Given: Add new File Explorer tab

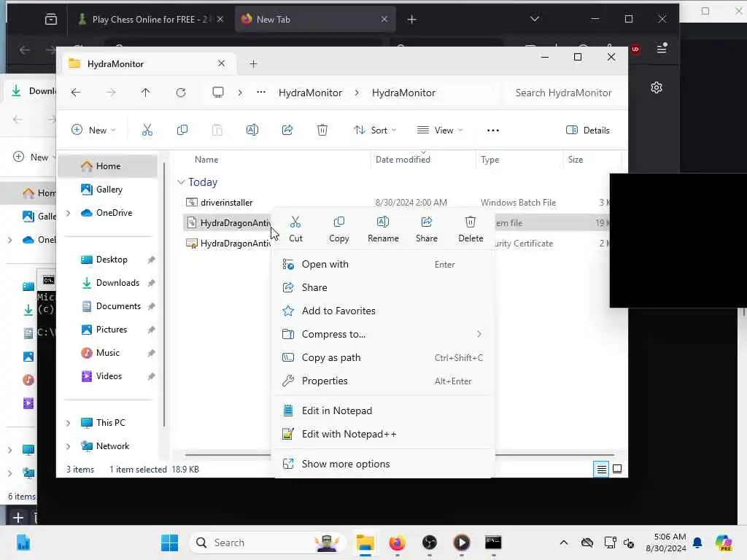Looking at the screenshot, I should point(253,63).
